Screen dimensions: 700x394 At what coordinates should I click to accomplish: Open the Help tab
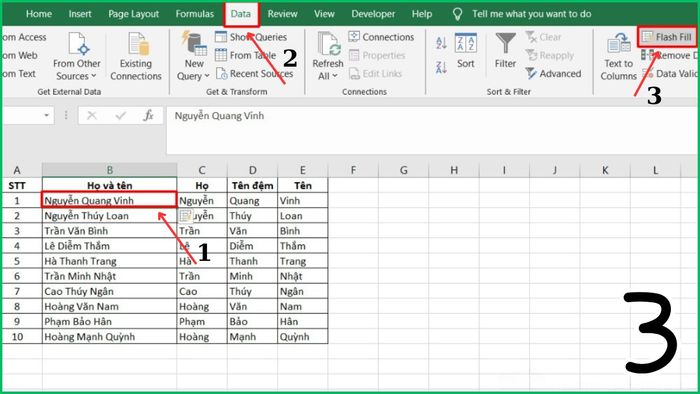pyautogui.click(x=422, y=14)
